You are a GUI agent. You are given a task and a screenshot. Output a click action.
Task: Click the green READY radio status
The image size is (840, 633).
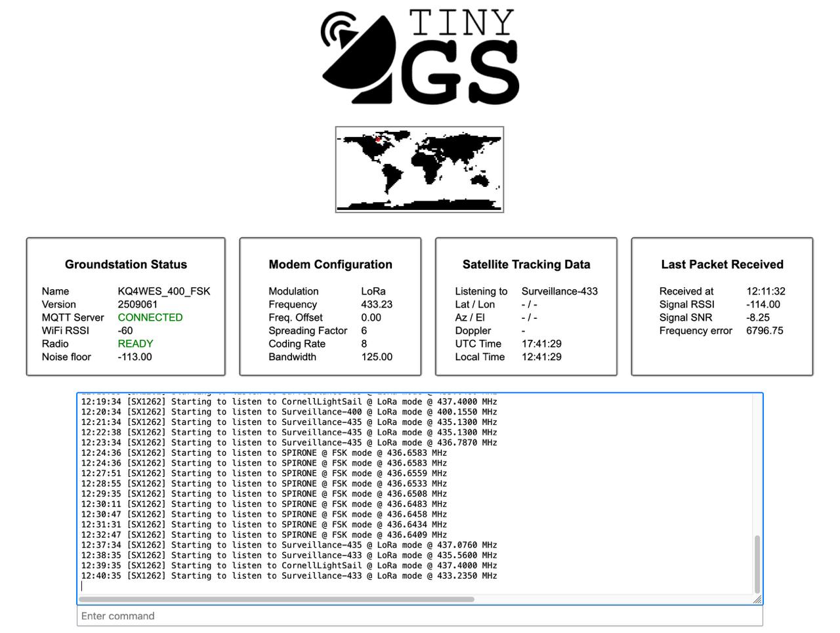coord(135,344)
